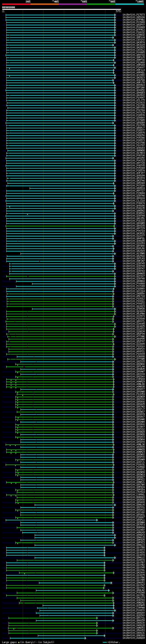Image resolution: width=146 pixels, height=644 pixels.
Task: Select hit UniRef100_Q9ZP07
Action: point(134,25)
